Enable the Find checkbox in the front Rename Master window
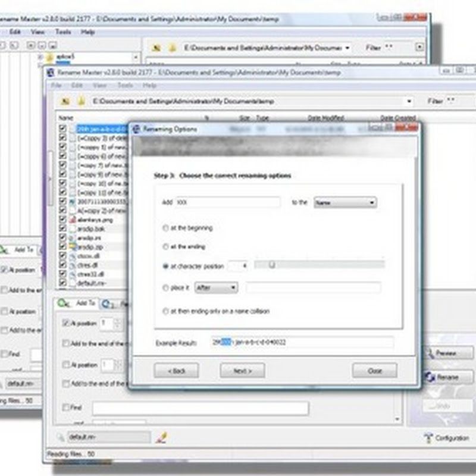 [65, 407]
